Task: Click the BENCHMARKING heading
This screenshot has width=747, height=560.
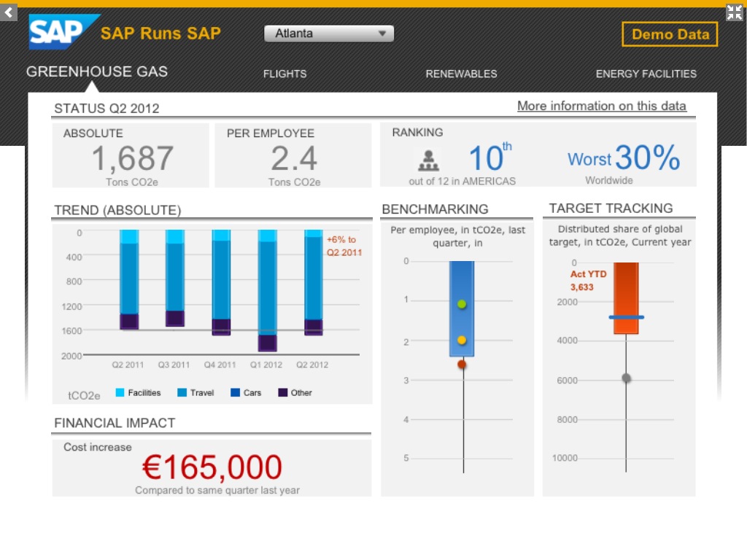Action: pos(435,209)
